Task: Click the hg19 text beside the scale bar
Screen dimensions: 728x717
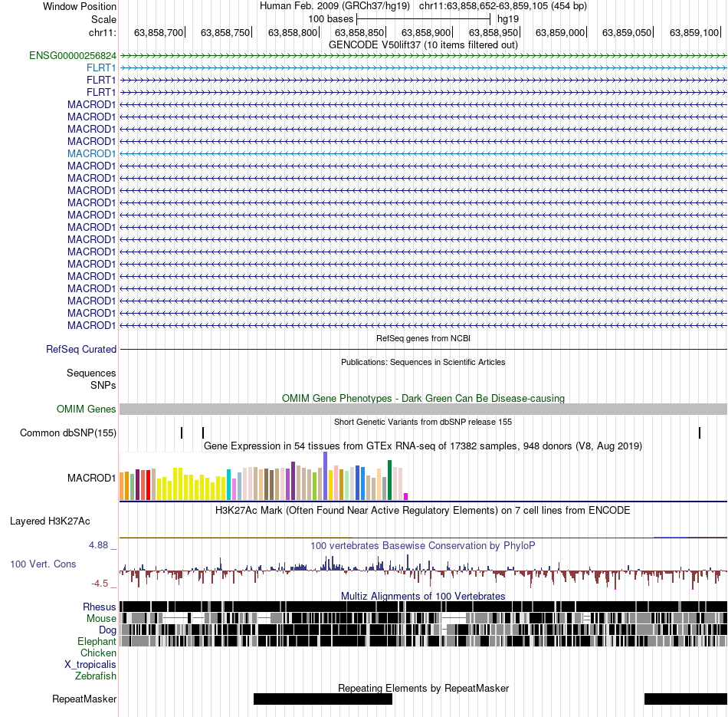Action: (x=508, y=19)
